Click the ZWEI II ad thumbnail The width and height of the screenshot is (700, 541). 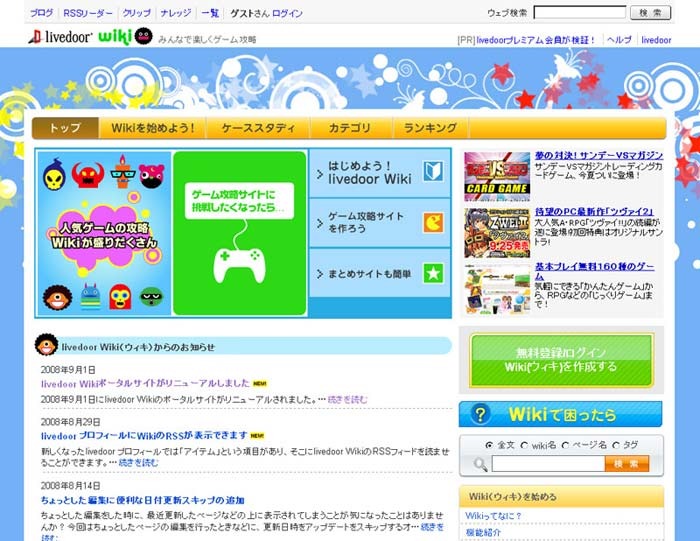coord(497,233)
